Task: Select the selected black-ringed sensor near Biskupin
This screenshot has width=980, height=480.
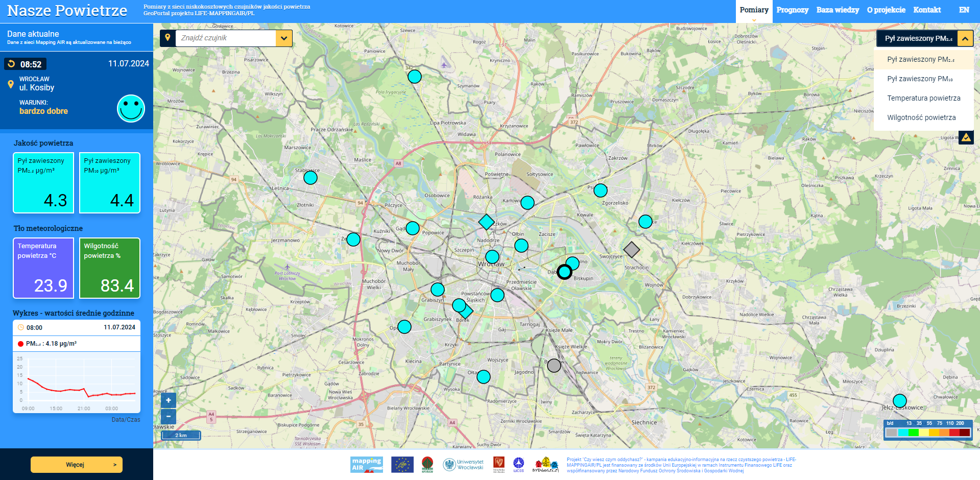Action: coord(564,272)
